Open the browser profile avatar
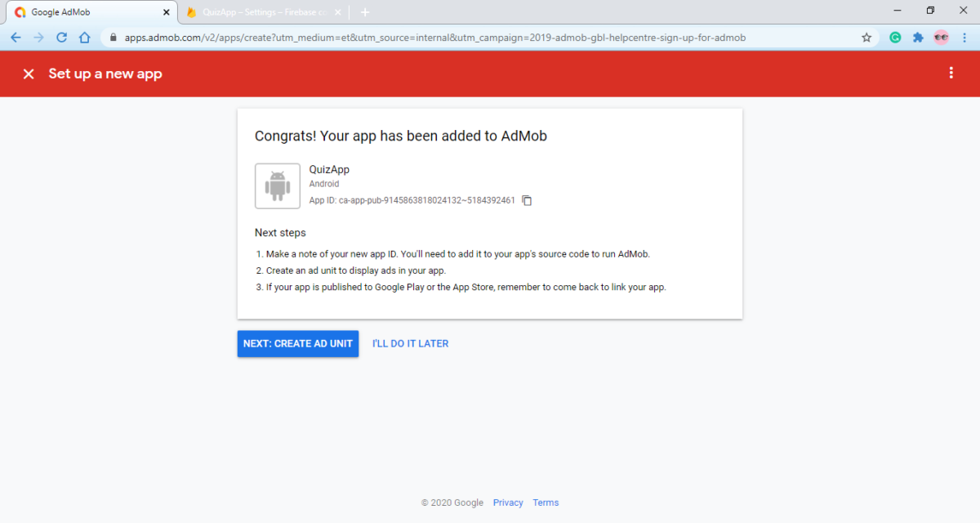980x523 pixels. [x=942, y=37]
